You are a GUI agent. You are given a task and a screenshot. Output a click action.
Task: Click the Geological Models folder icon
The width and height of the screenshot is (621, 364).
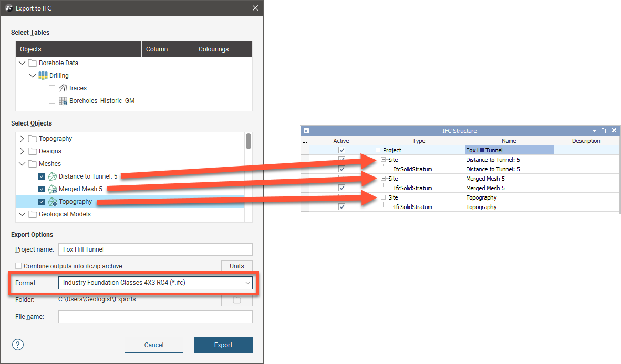[x=33, y=214]
